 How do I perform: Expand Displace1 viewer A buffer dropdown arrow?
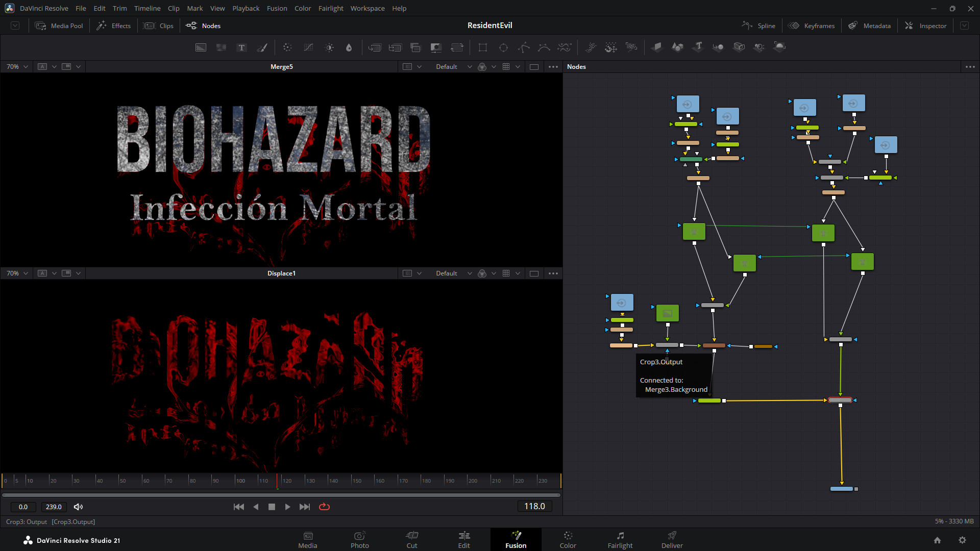pos(54,273)
